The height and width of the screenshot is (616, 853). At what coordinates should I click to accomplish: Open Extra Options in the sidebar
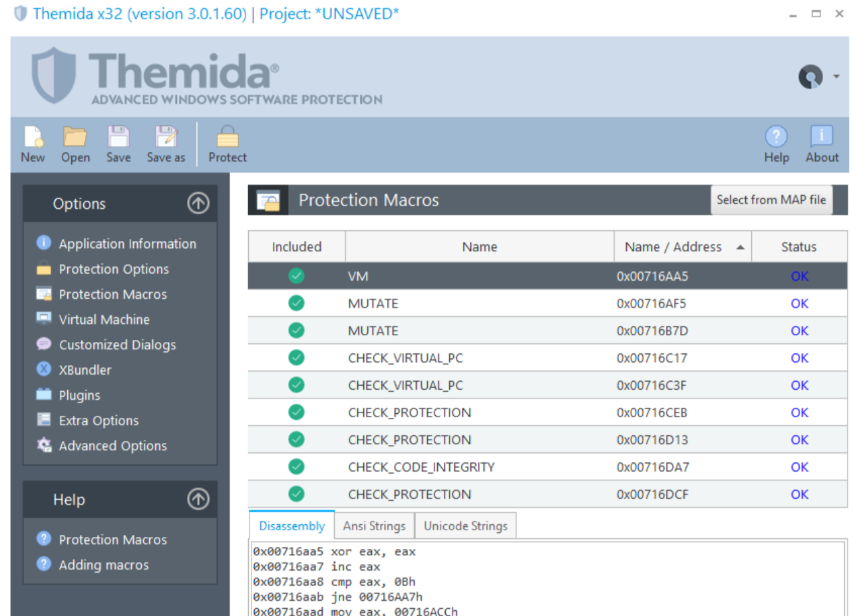[x=98, y=420]
